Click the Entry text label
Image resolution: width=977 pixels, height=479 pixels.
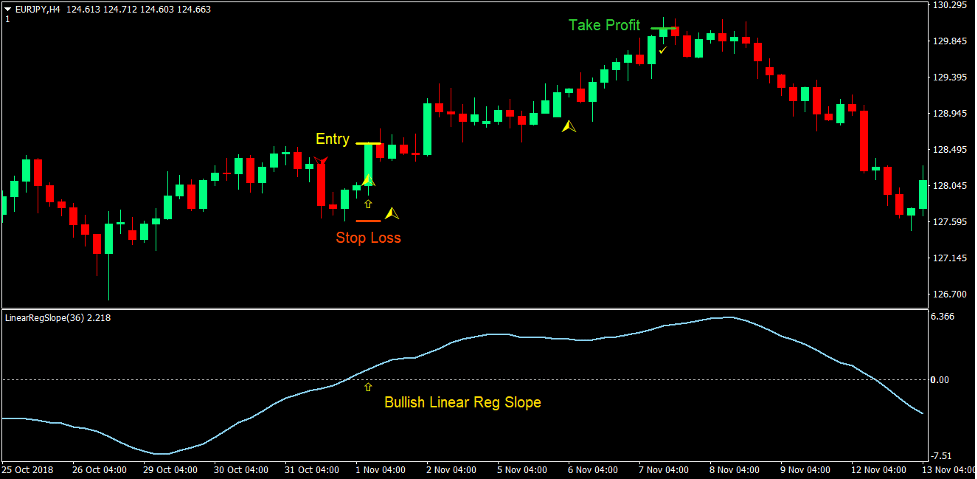pos(333,139)
